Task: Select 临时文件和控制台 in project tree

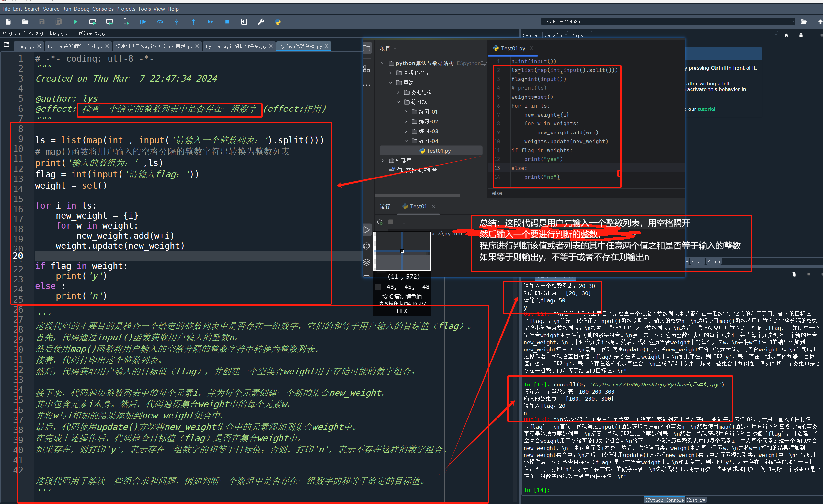Action: pos(413,170)
